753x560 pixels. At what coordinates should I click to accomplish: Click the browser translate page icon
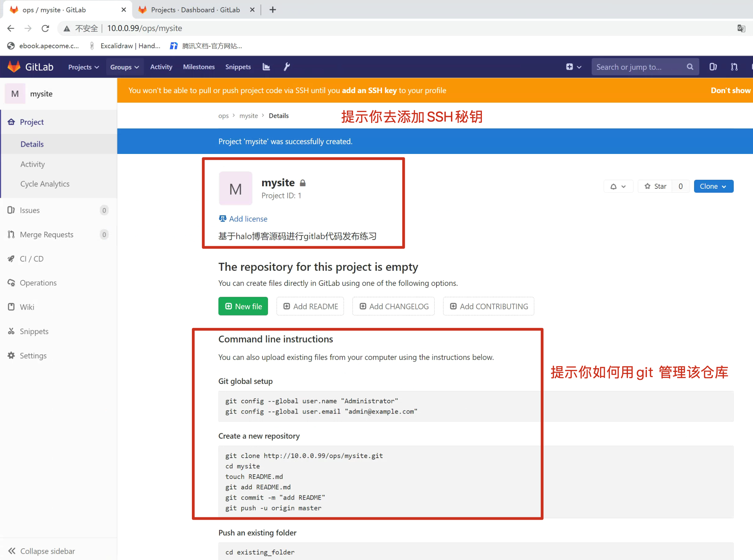tap(741, 28)
